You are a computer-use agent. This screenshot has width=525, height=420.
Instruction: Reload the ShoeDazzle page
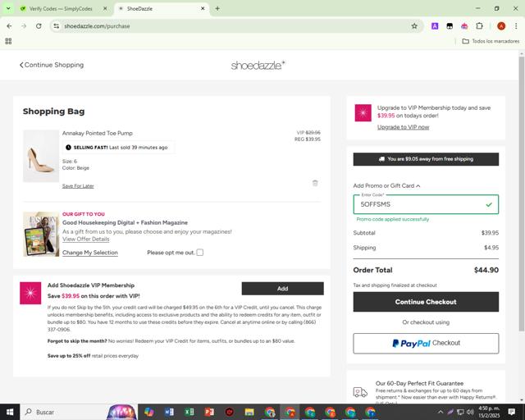pos(39,26)
